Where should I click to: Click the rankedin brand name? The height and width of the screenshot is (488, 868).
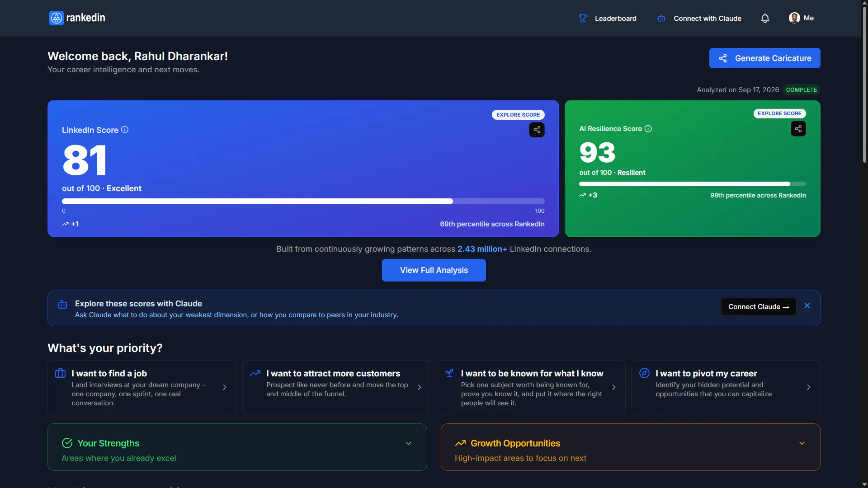tap(86, 18)
